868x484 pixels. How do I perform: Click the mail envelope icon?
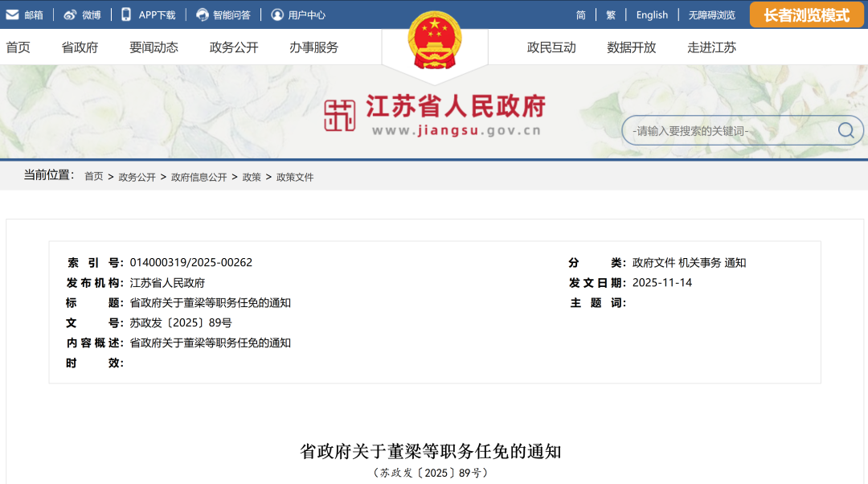tap(12, 14)
